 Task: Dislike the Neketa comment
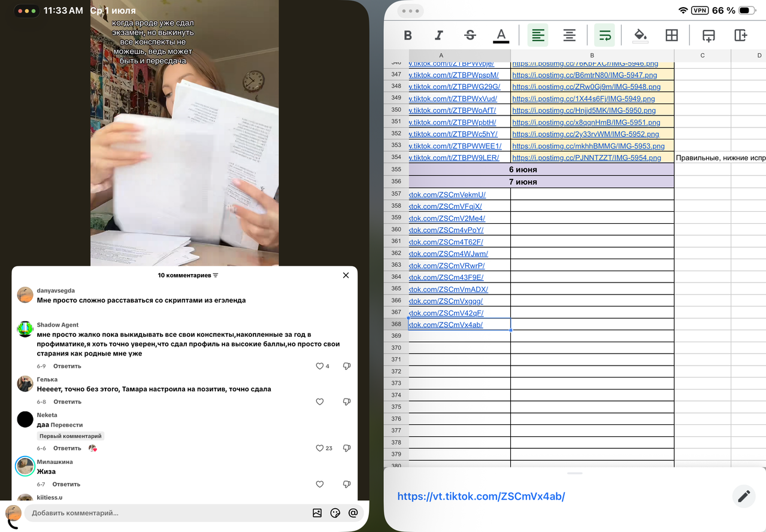[x=347, y=448]
